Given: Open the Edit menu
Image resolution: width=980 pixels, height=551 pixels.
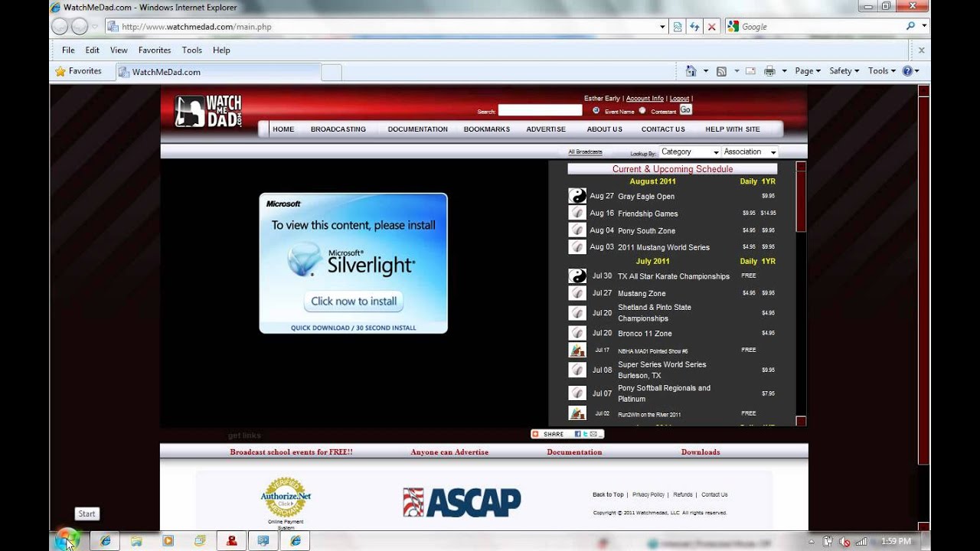Looking at the screenshot, I should coord(93,50).
